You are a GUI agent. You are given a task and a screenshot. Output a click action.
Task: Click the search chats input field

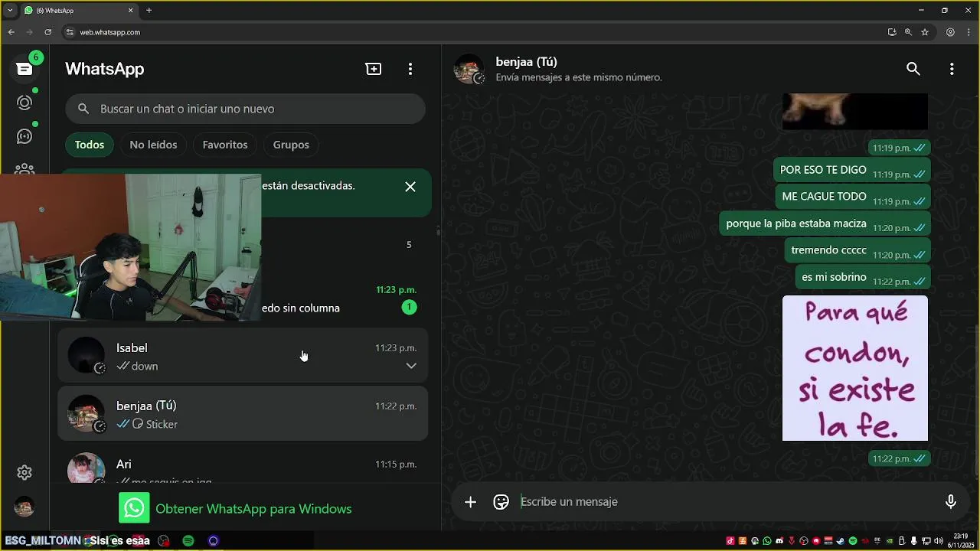pos(245,109)
